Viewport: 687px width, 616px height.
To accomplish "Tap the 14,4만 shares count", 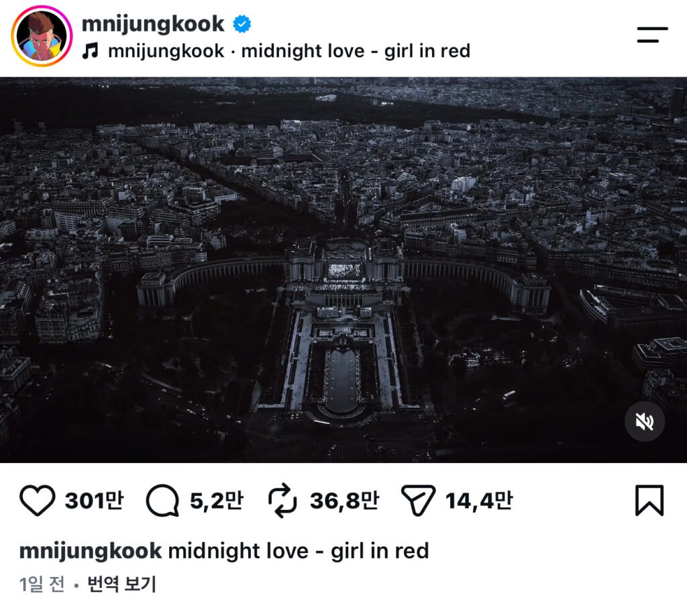I will tap(479, 501).
